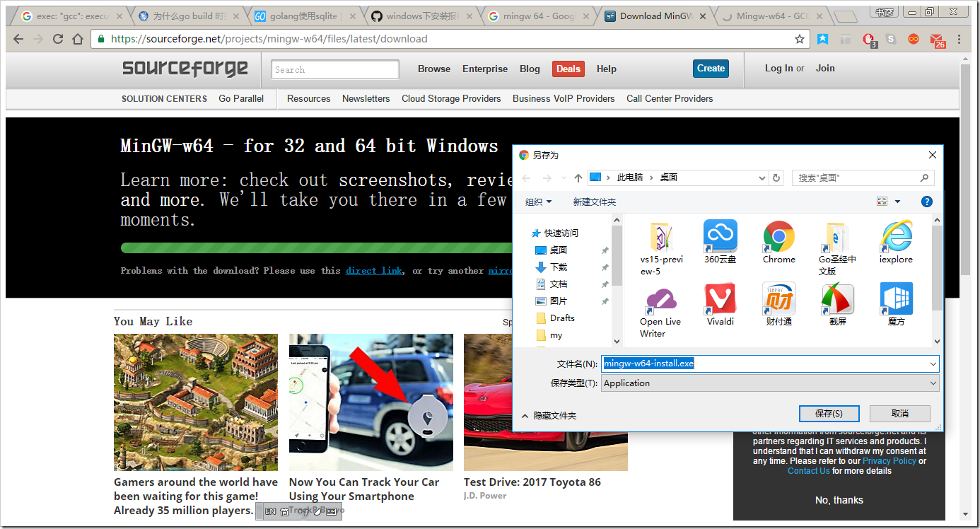Switch to the Mingw-w64 GCC tab
Image resolution: width=980 pixels, height=529 pixels.
[772, 16]
